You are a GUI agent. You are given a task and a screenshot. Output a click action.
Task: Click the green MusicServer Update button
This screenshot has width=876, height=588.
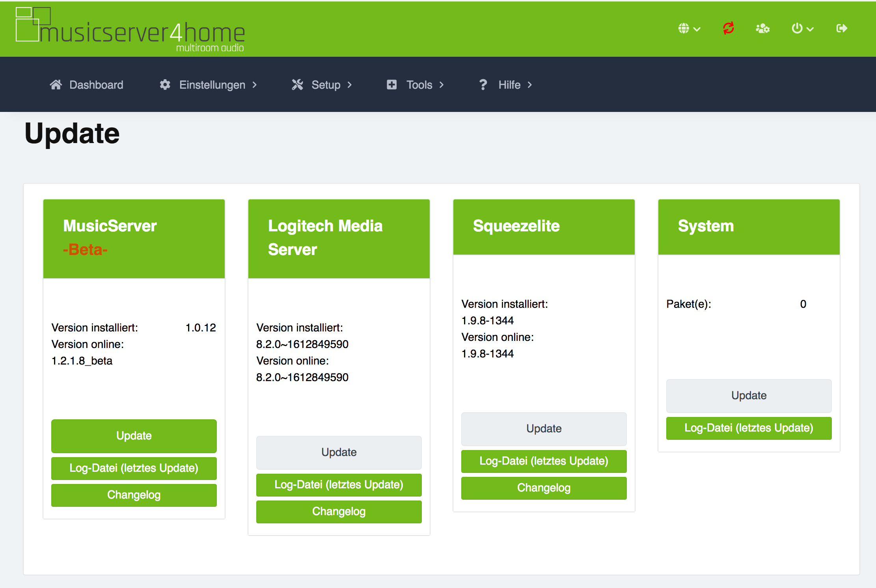(134, 435)
